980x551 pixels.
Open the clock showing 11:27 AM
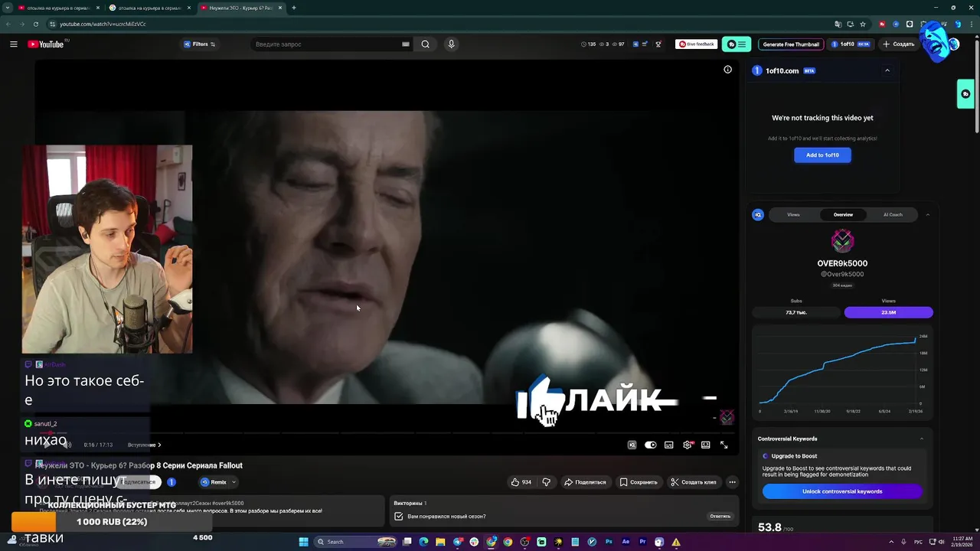click(x=962, y=542)
